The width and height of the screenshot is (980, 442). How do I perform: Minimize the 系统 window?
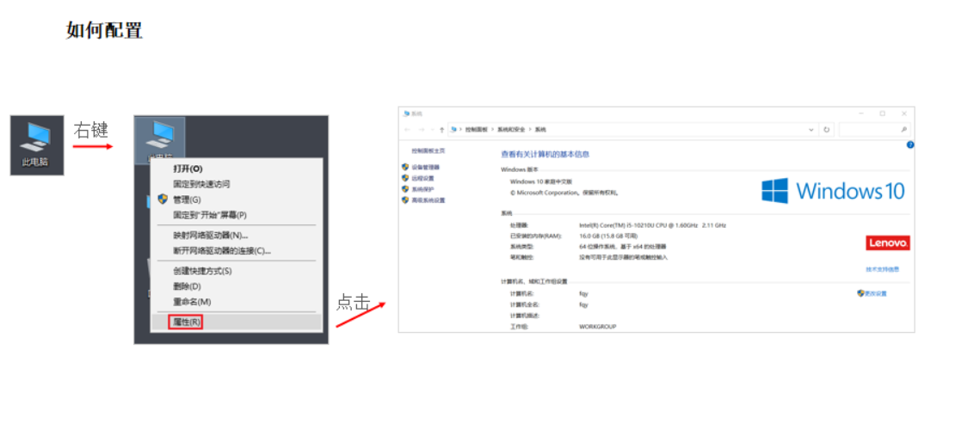(x=861, y=114)
